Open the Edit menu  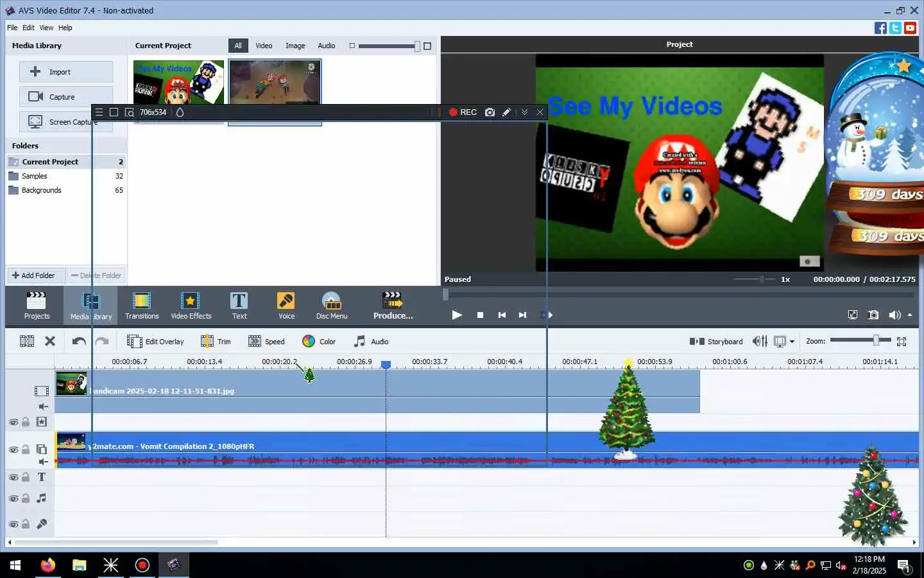point(28,28)
